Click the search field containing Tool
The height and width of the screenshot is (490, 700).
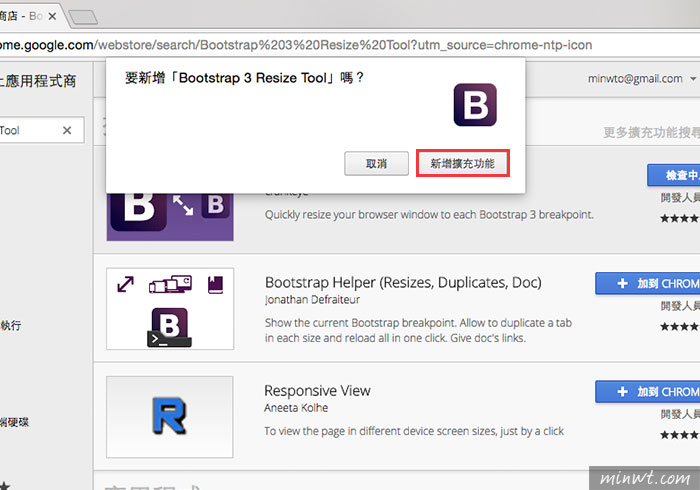pyautogui.click(x=42, y=130)
